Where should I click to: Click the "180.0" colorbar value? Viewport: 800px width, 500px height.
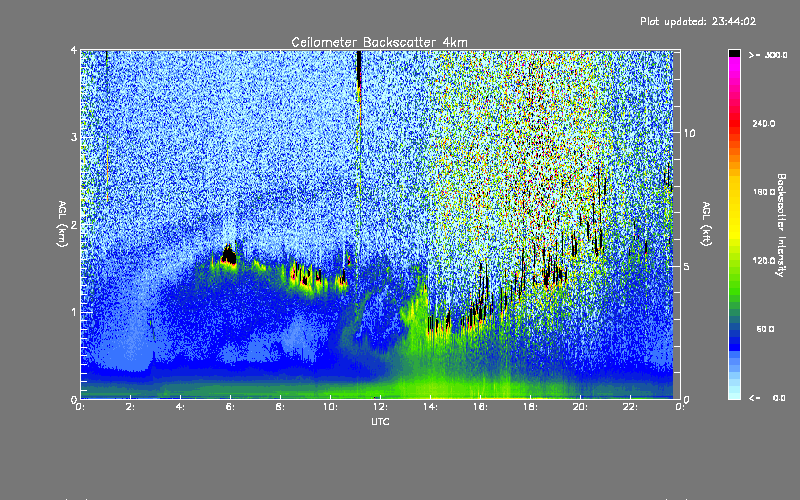(764, 192)
